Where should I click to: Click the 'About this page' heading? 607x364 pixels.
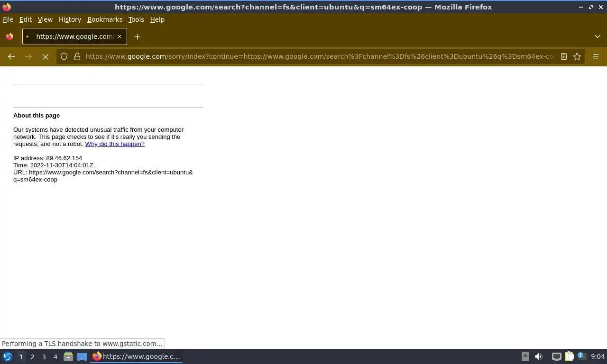pyautogui.click(x=37, y=116)
